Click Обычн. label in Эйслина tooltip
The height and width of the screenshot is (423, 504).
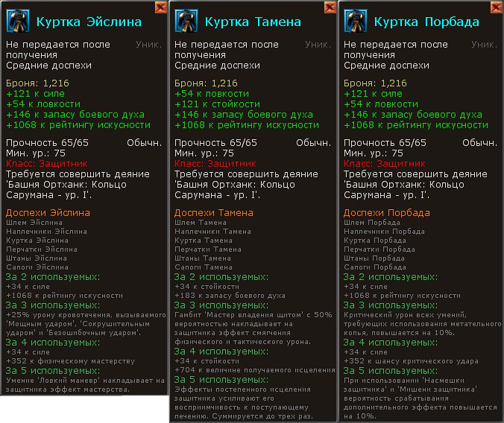point(145,142)
